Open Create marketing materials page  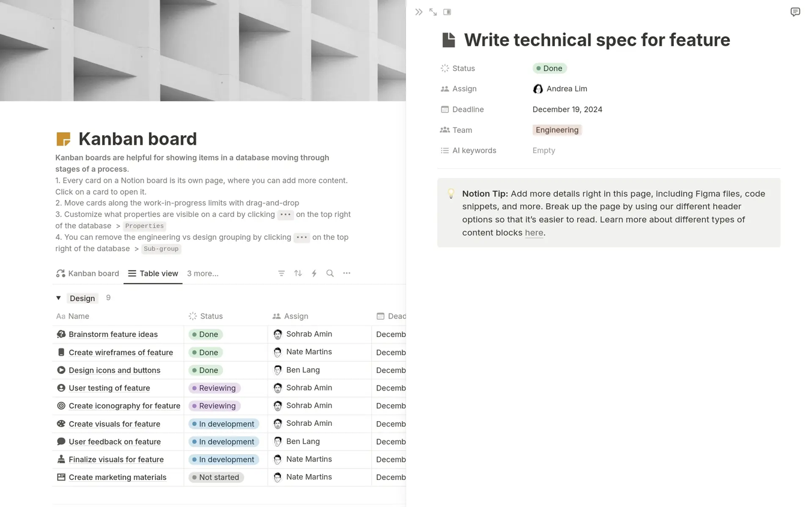point(117,478)
